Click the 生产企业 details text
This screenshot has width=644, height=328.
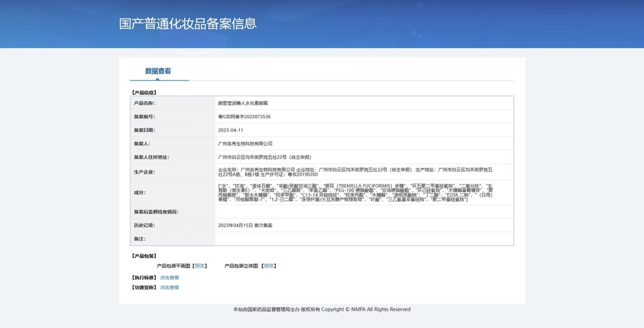355,172
